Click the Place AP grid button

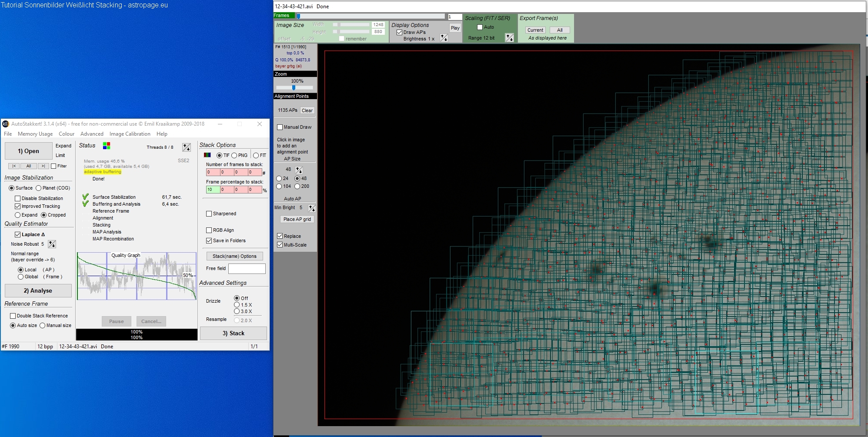(297, 219)
